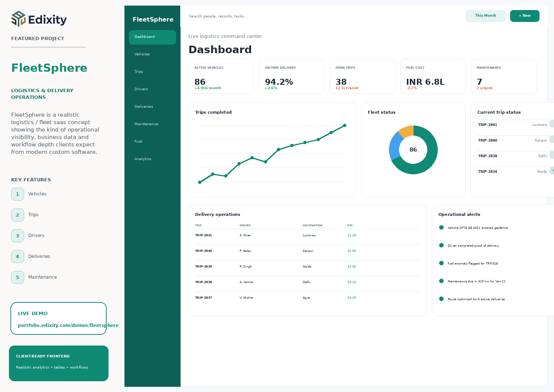Open the Dashboard sidebar item
The image size is (554, 392).
click(152, 37)
